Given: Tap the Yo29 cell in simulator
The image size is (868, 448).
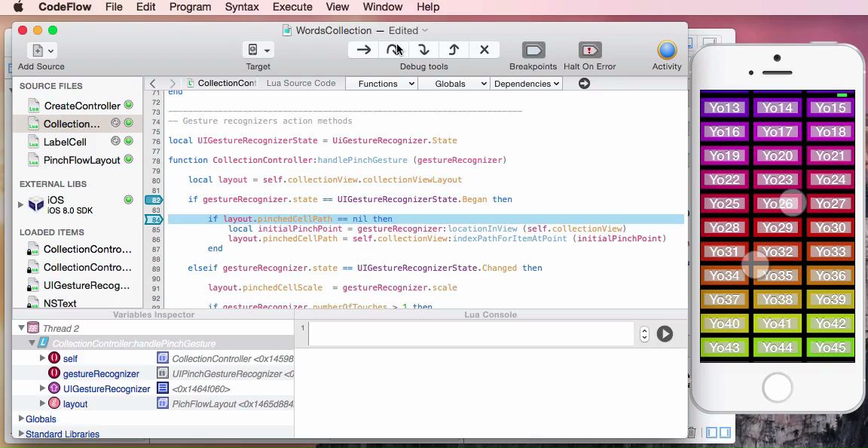Looking at the screenshot, I should point(778,227).
